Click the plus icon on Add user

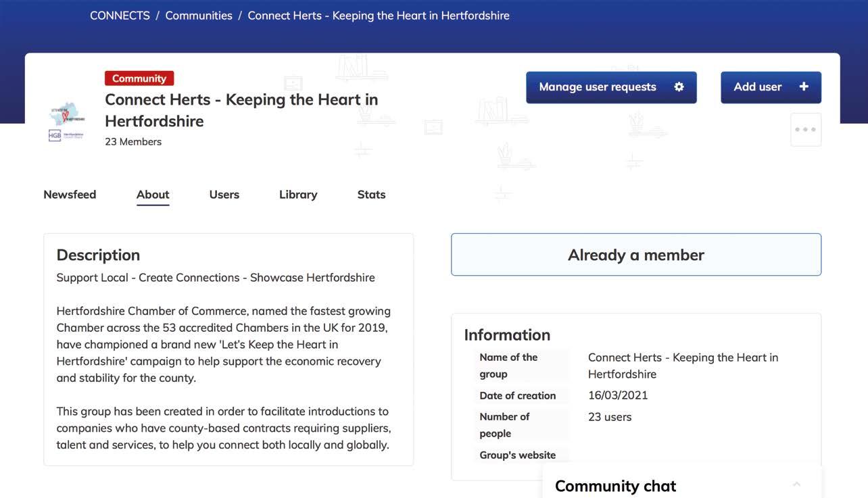point(804,86)
